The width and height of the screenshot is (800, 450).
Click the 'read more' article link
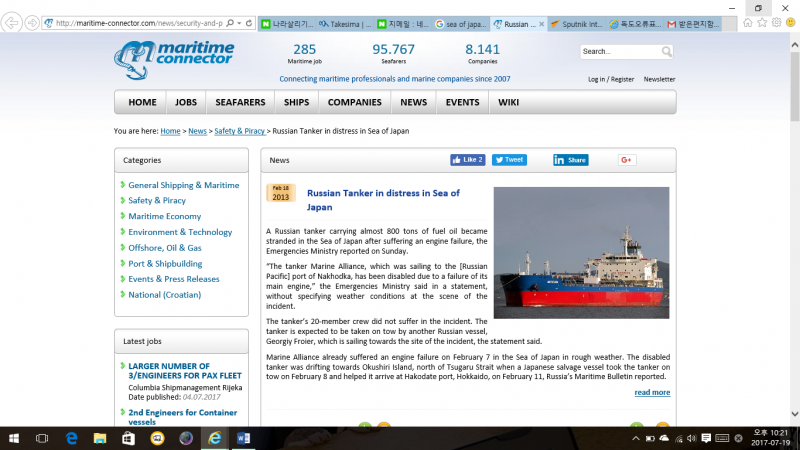click(x=652, y=392)
